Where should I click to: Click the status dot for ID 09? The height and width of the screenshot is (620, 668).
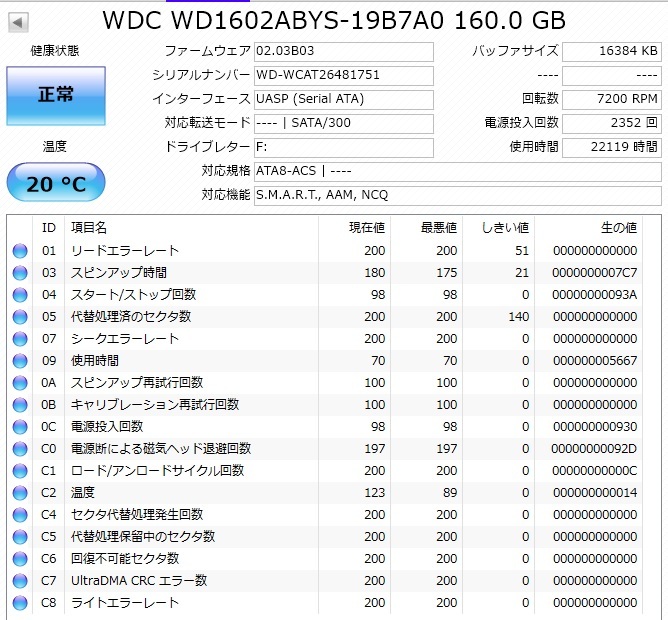point(20,360)
